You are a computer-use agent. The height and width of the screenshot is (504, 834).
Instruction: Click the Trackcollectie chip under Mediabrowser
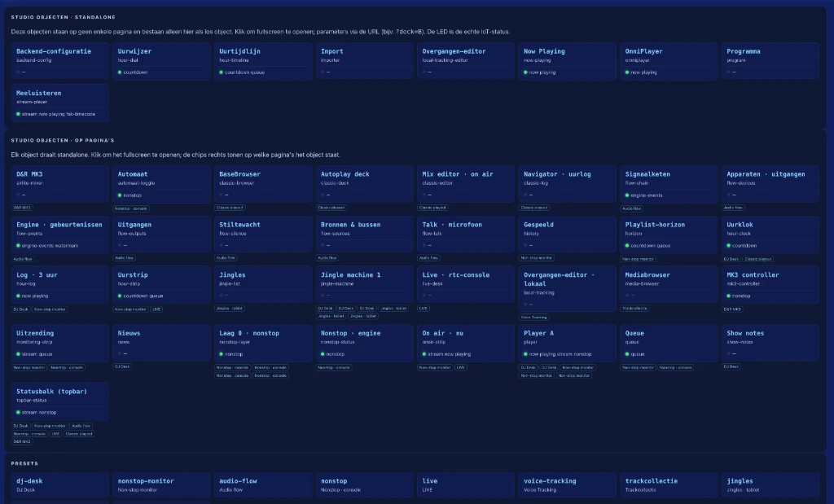[634, 309]
